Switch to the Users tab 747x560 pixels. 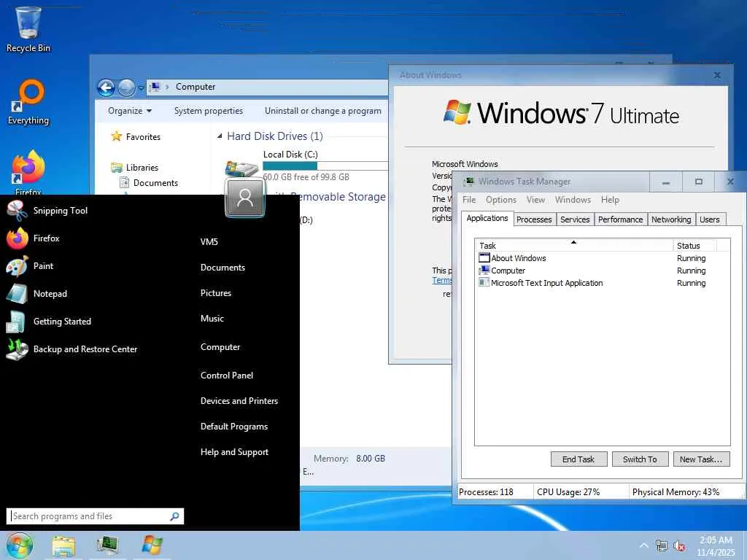coord(709,219)
